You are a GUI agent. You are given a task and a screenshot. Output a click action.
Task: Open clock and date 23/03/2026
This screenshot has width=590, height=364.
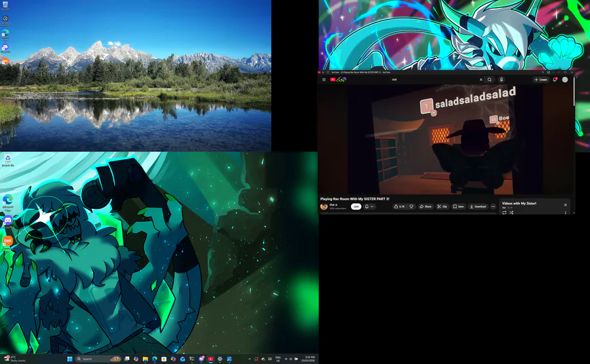point(308,359)
